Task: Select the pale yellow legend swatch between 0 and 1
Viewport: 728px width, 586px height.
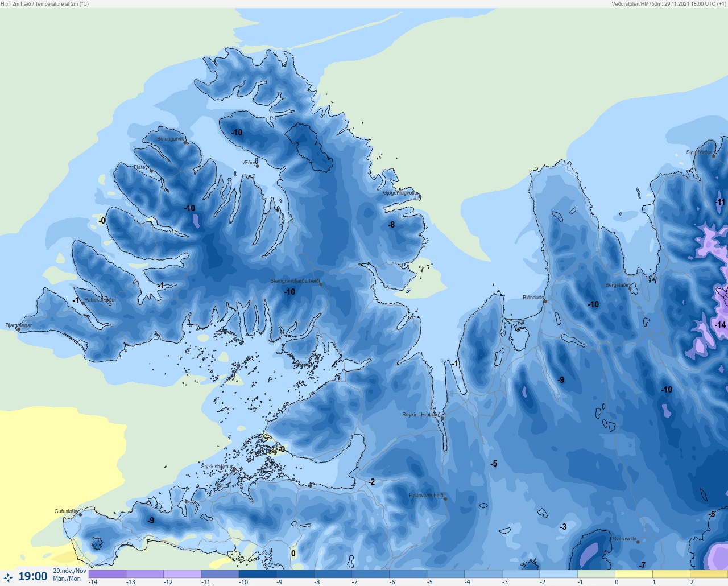Action: (634, 574)
